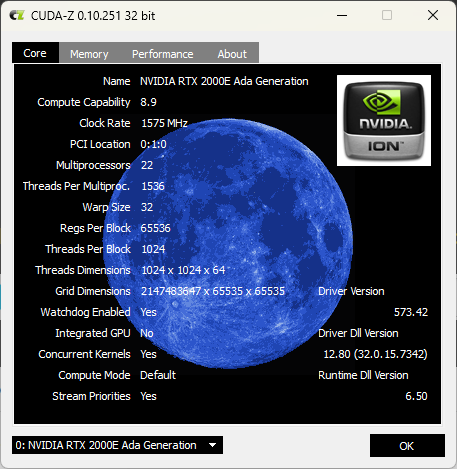
Task: Click the 'Regs Per Block' label
Action: point(95,228)
